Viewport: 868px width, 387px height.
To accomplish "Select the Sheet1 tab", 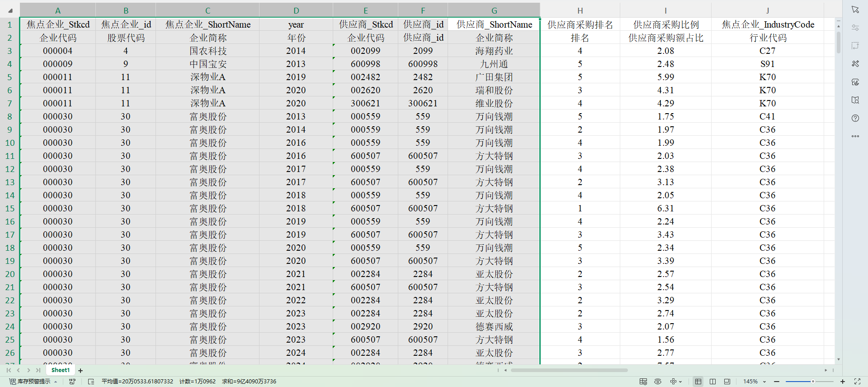I will (x=61, y=370).
